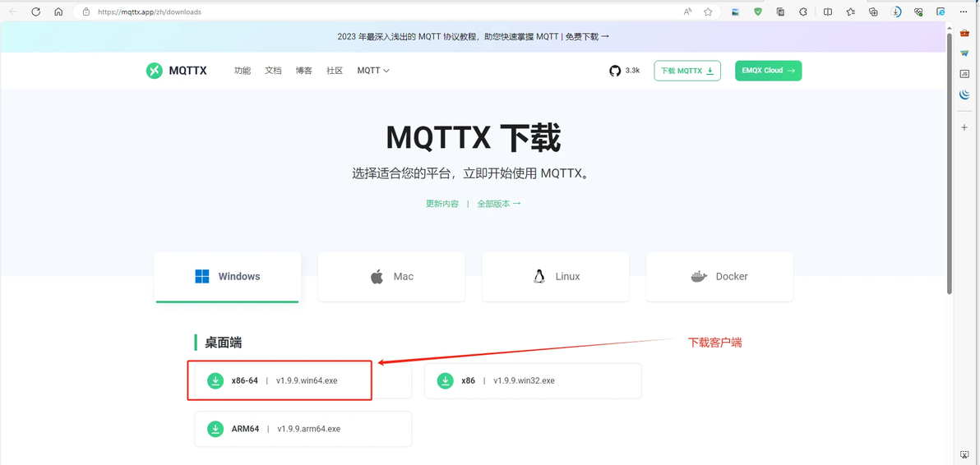
Task: Download x86 v1.9.9.win32.exe installer
Action: tap(533, 380)
